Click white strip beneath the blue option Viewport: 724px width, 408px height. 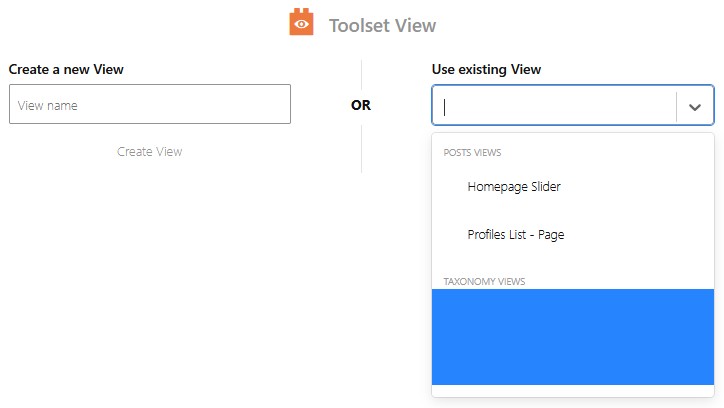tap(573, 391)
